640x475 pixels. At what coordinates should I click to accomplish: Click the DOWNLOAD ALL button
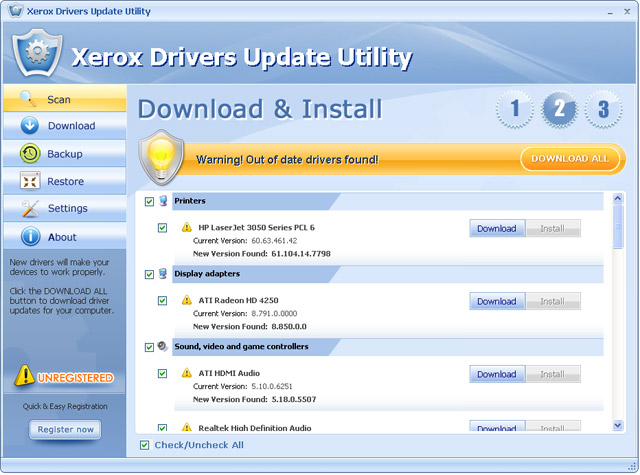[x=570, y=159]
